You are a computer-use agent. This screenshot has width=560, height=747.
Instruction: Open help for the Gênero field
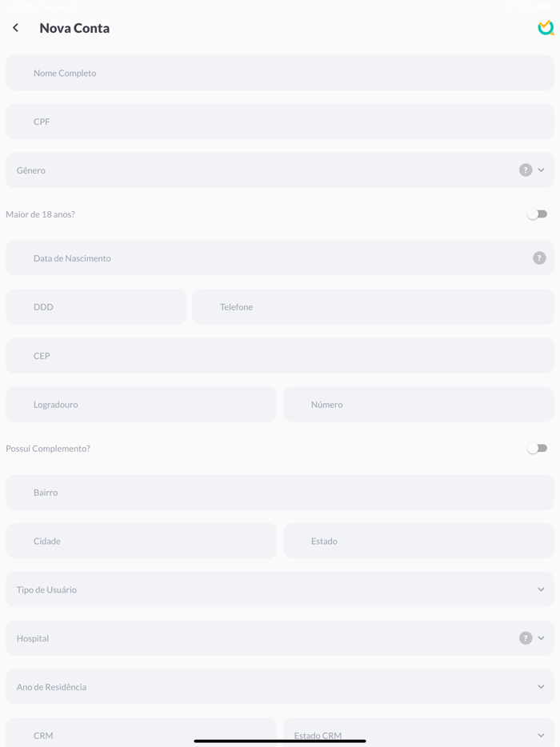(x=526, y=170)
